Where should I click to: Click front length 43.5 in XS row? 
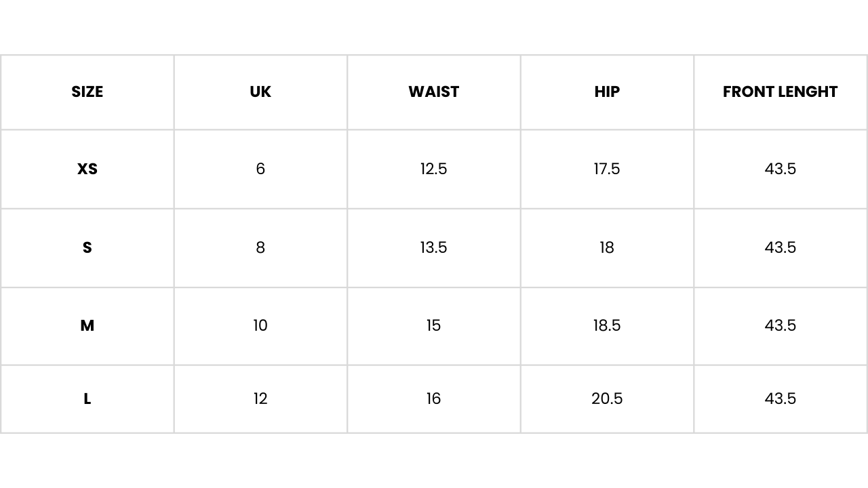coord(780,169)
